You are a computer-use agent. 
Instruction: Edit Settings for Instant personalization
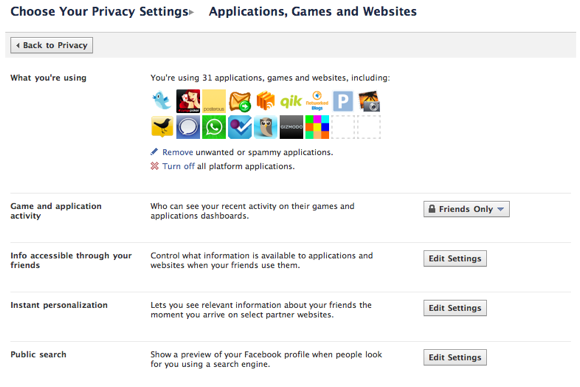(455, 308)
